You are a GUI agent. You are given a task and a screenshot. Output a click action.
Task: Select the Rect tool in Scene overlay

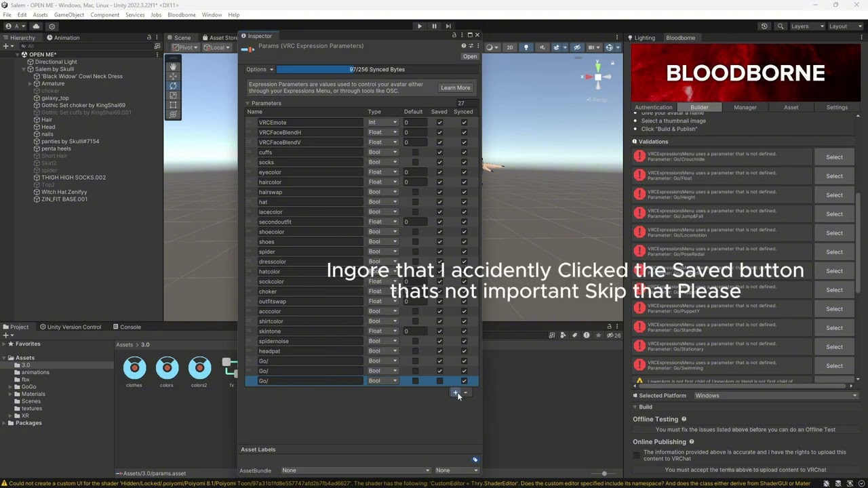173,105
